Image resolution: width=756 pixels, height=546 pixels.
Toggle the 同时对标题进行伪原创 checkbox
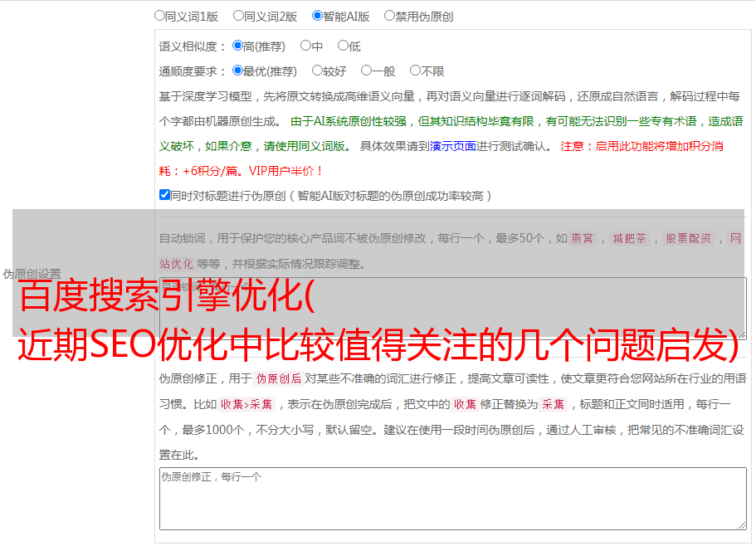click(164, 195)
